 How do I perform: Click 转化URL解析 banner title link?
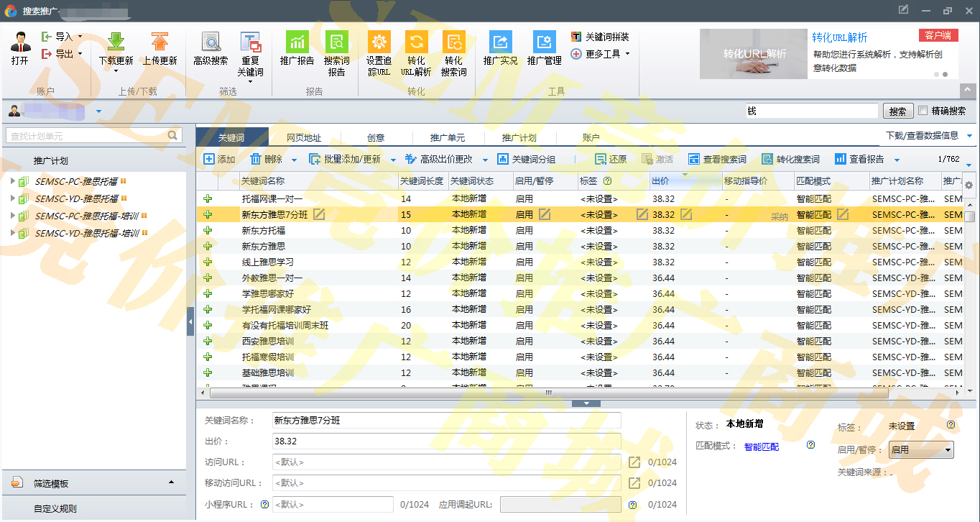840,37
